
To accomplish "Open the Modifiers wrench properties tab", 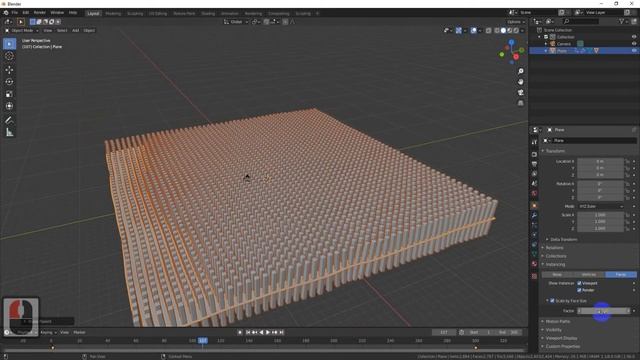I will pos(534,215).
